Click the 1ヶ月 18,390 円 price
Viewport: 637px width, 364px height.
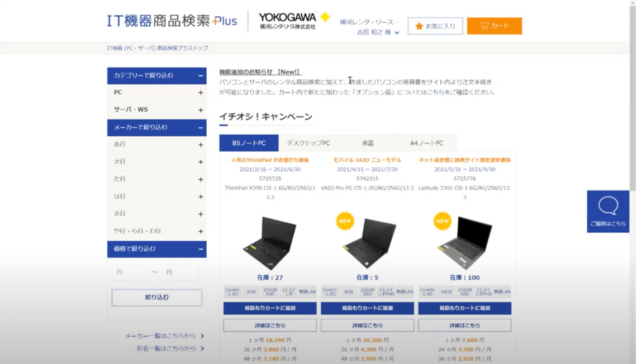click(270, 340)
